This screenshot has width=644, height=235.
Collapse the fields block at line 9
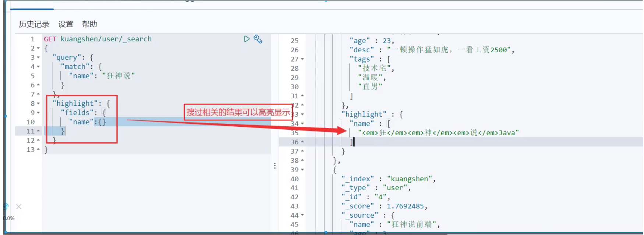point(38,113)
